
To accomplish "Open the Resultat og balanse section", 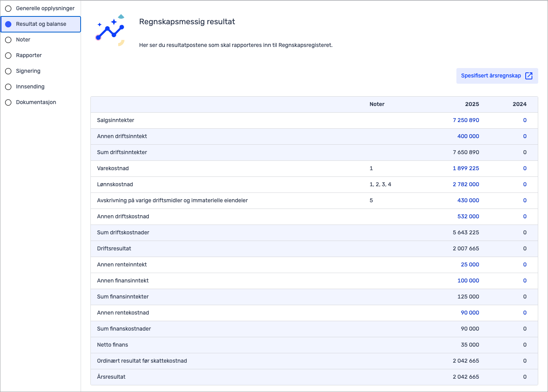I will 41,24.
